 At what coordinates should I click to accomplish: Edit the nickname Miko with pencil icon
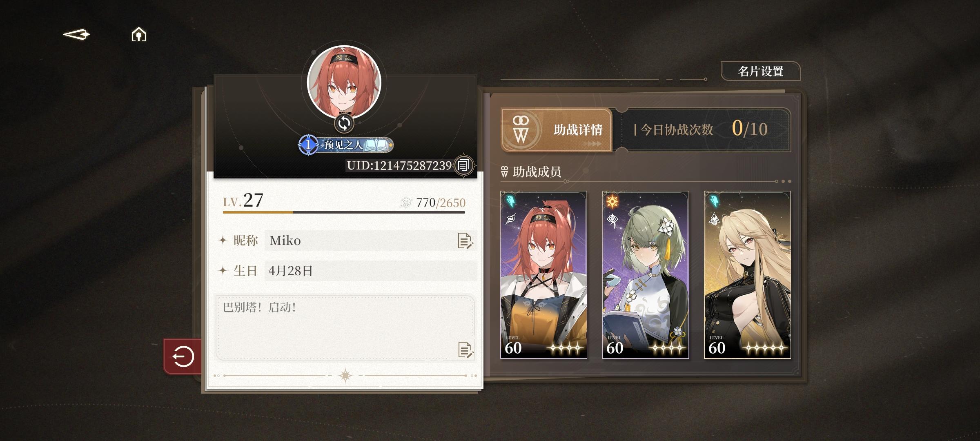click(465, 241)
